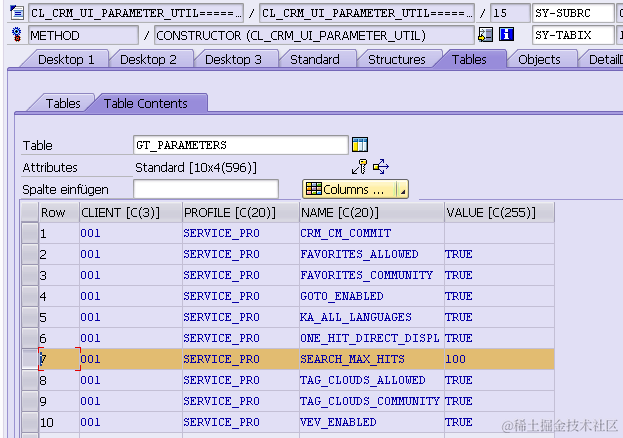Click the line number field showing 15
The height and width of the screenshot is (438, 623).
tap(510, 13)
